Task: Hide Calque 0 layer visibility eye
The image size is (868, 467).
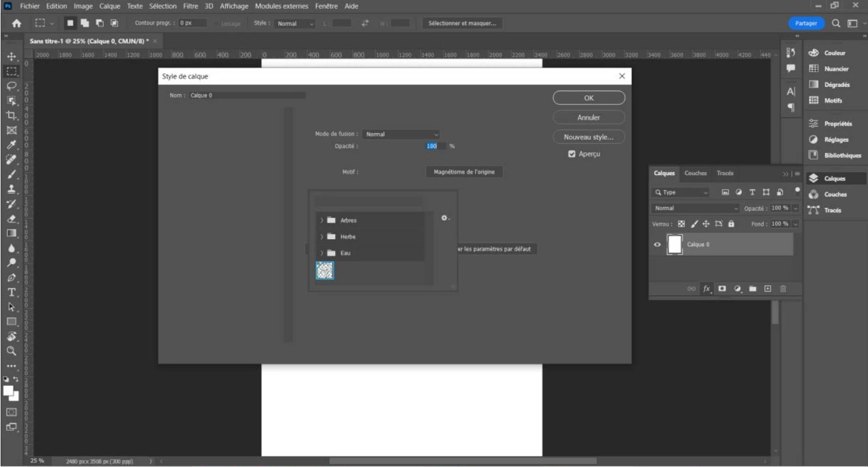Action: pyautogui.click(x=657, y=244)
